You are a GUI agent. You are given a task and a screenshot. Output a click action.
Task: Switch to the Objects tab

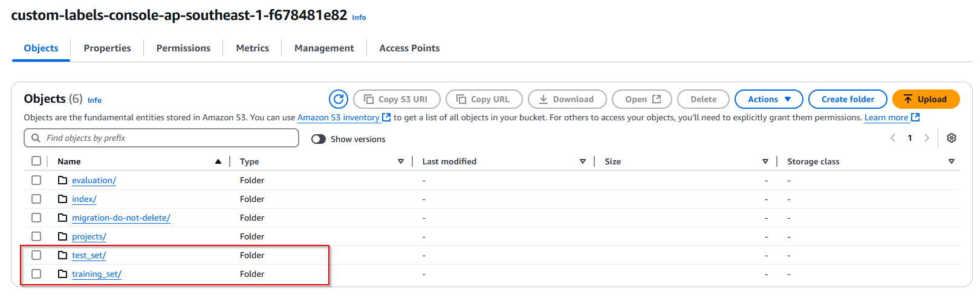41,48
